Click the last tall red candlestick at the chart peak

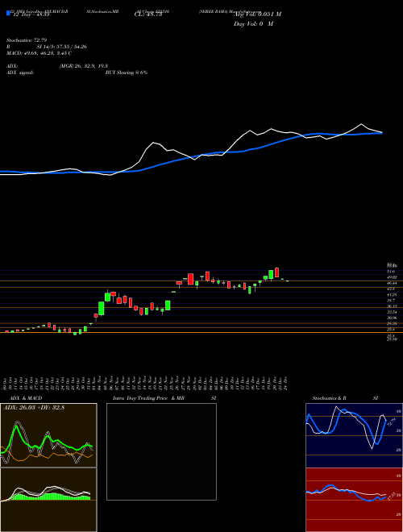[x=277, y=272]
